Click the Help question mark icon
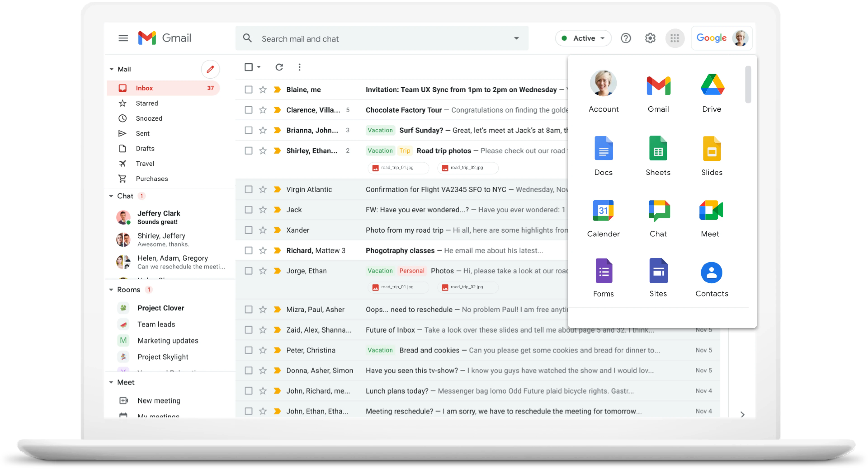 (625, 38)
